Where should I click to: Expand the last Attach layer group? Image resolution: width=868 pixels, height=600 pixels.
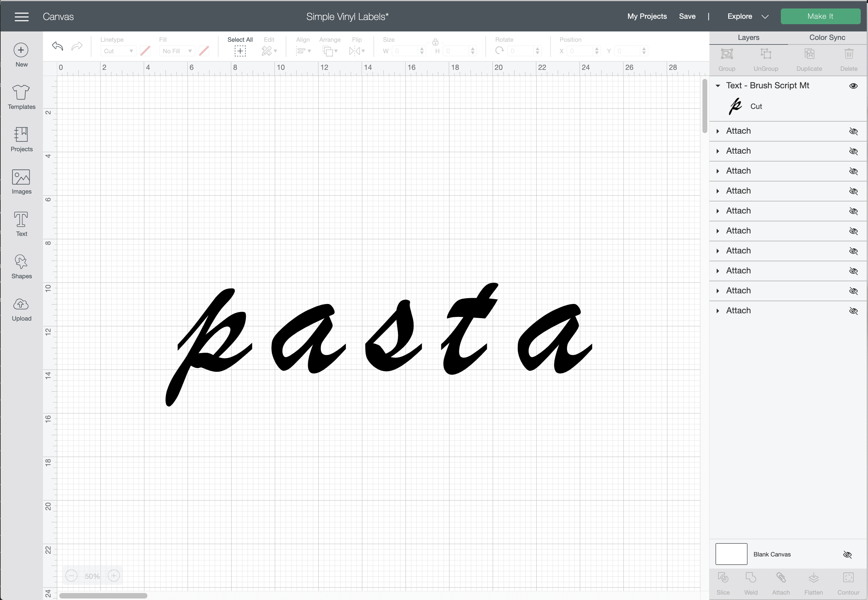(x=718, y=311)
